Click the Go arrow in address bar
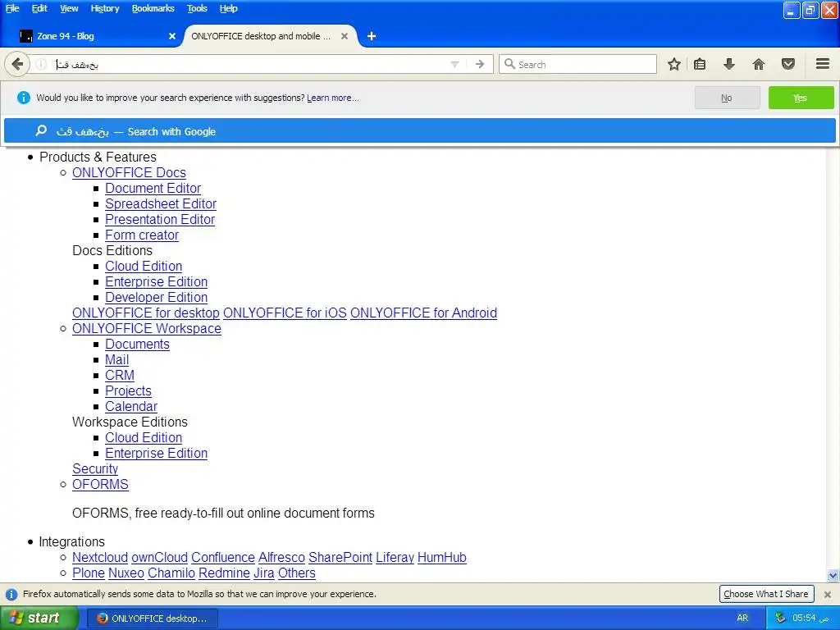 pyautogui.click(x=480, y=64)
